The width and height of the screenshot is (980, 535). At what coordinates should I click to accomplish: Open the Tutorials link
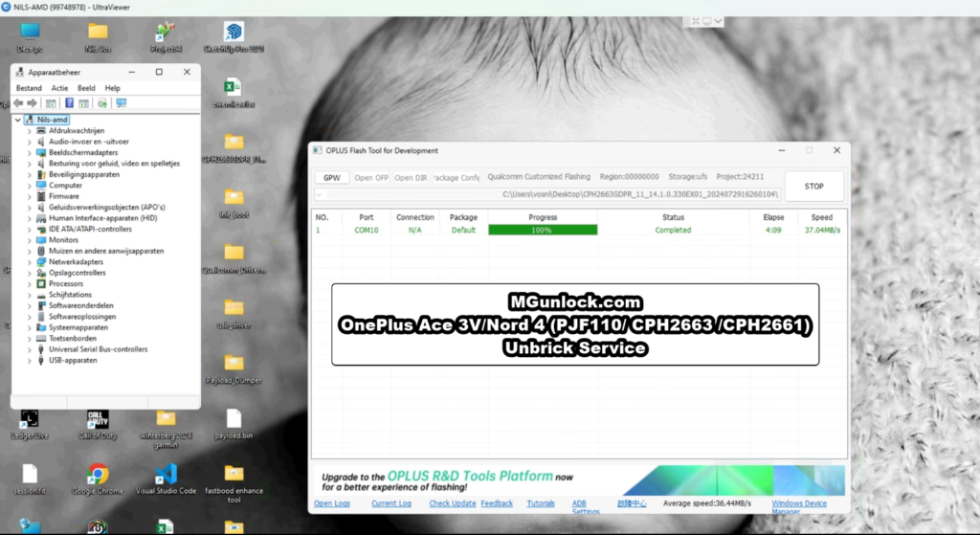(541, 503)
